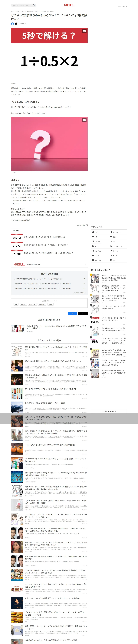Open the next article 9÷3×3 puzzle

point(49,245)
